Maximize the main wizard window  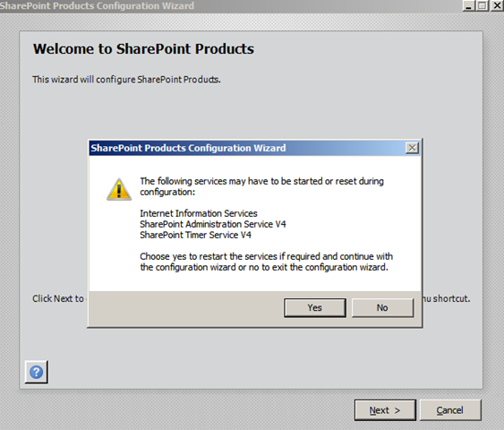point(483,5)
